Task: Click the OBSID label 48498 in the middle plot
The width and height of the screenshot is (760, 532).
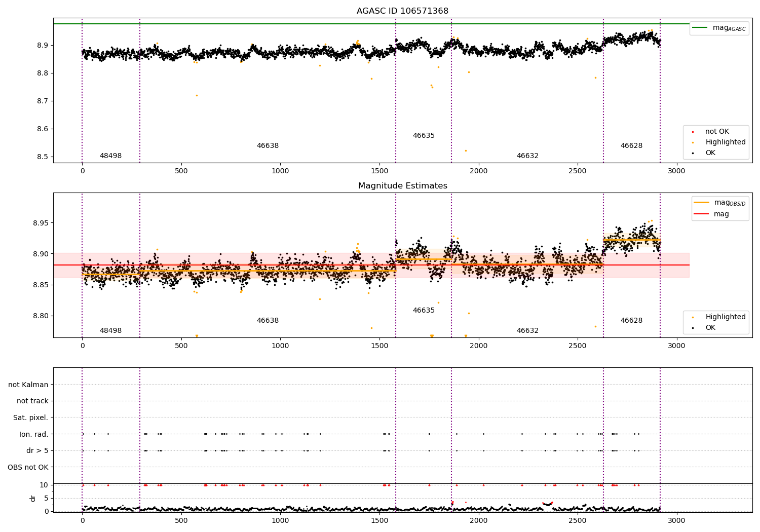Action: tap(110, 331)
